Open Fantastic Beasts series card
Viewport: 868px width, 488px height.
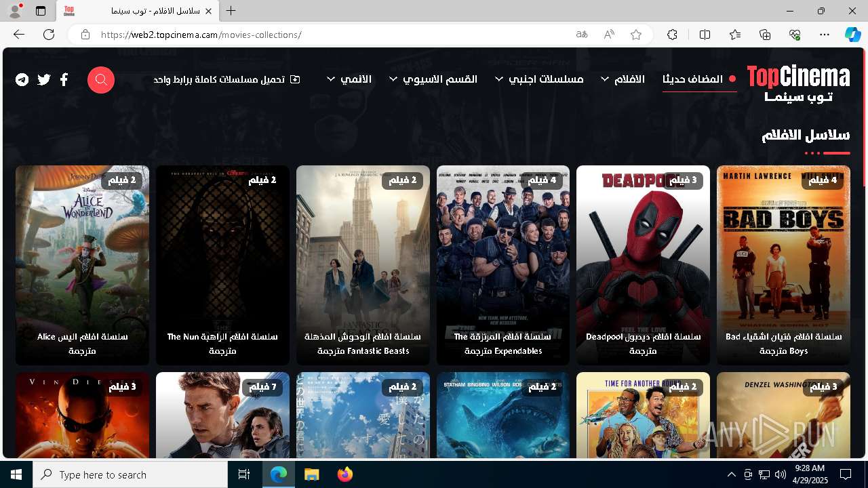[x=363, y=266]
